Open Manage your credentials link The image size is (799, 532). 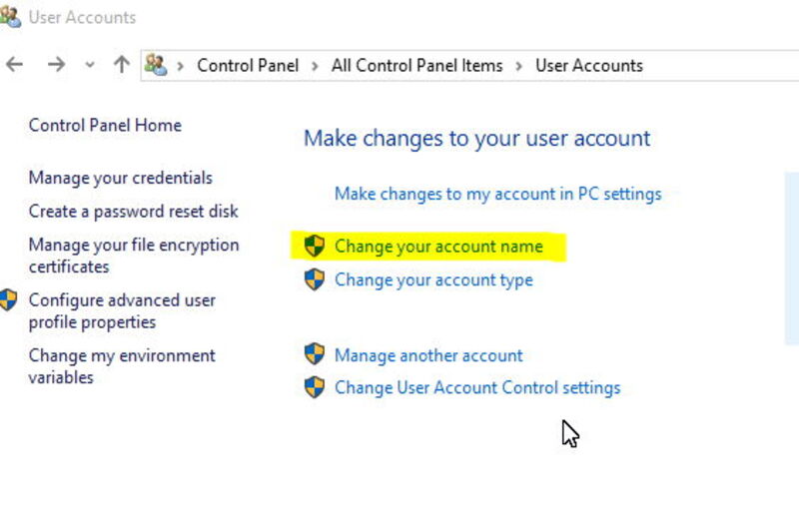pos(120,178)
